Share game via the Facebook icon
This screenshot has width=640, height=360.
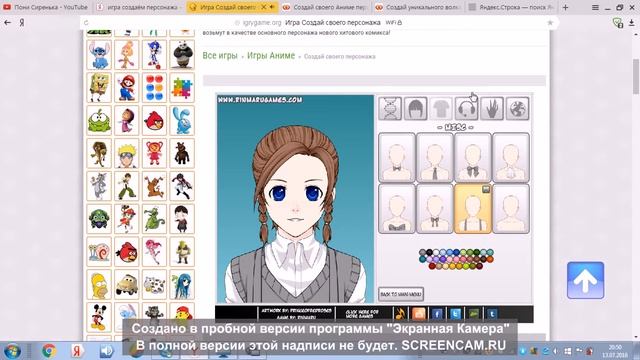click(437, 313)
